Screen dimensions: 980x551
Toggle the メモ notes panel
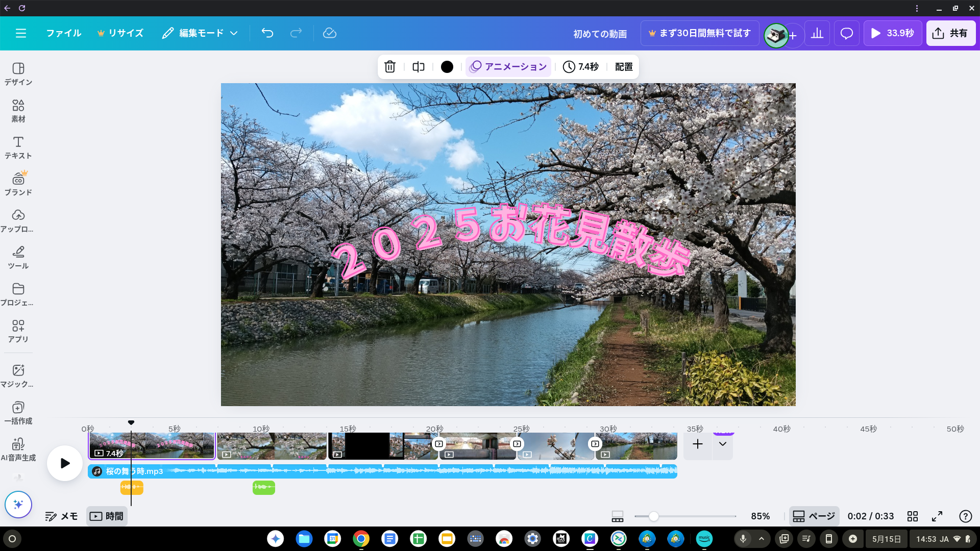[61, 516]
